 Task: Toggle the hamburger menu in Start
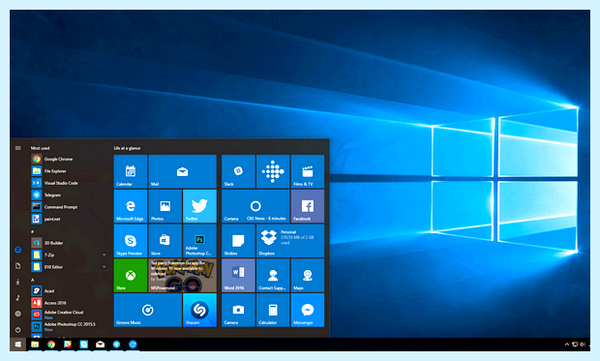(18, 148)
